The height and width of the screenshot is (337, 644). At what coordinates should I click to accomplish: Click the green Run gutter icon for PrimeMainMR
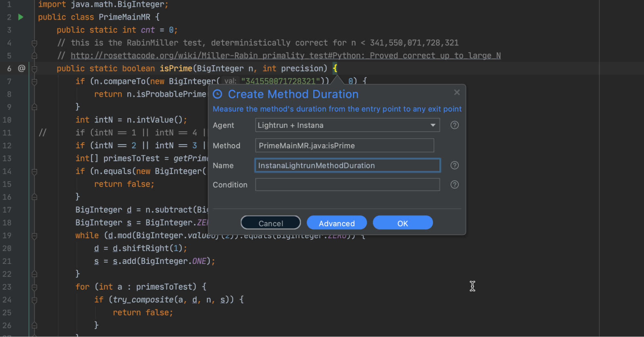[21, 17]
